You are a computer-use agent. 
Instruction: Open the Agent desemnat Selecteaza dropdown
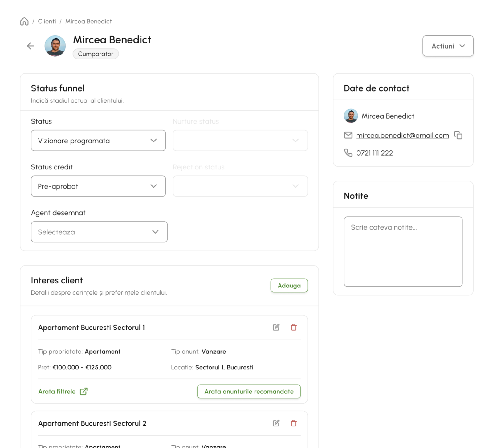tap(99, 232)
